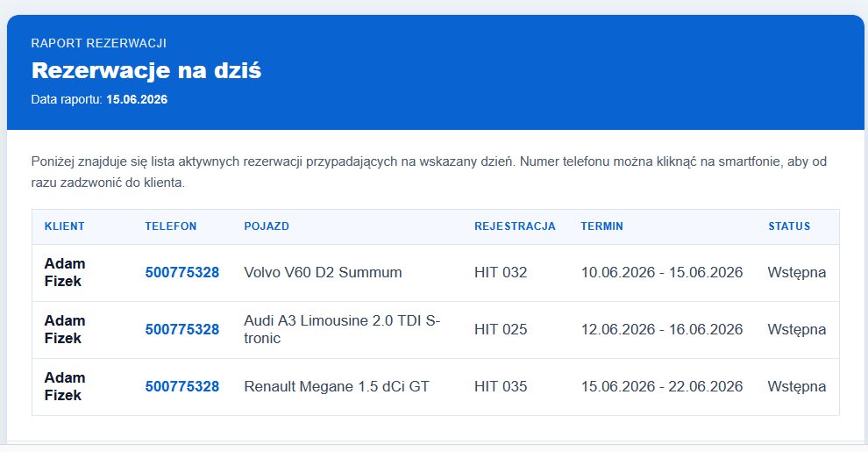Click vehicle Audi A3 Limousine 2.0 TDI

click(x=342, y=330)
